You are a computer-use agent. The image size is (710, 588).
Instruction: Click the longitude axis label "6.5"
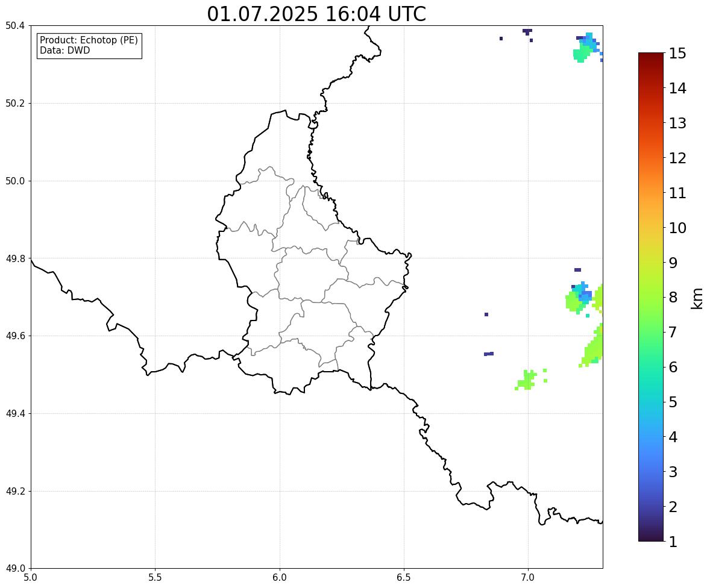point(404,578)
